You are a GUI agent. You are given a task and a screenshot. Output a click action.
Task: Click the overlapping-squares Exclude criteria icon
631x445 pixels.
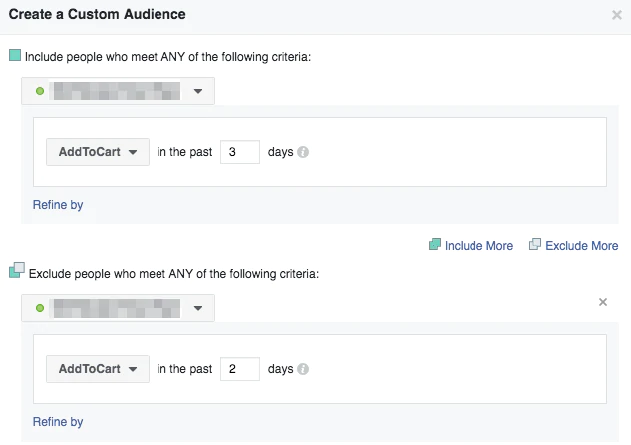[16, 271]
